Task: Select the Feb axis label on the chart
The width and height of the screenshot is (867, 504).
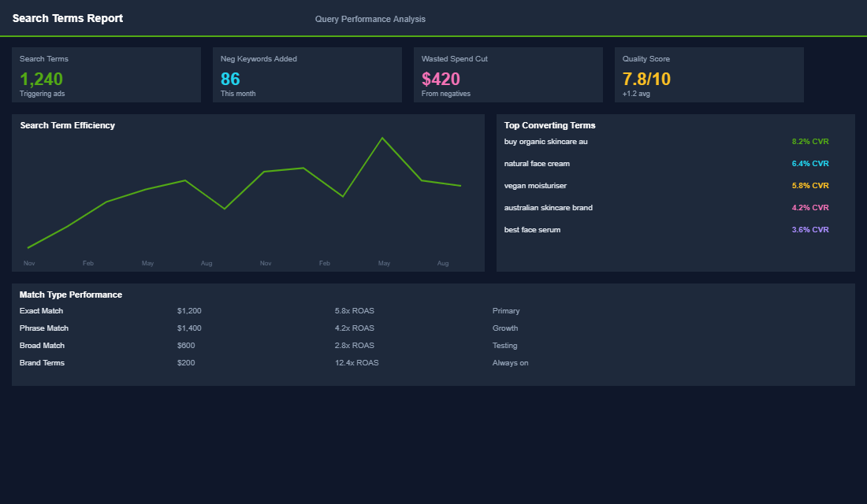Action: (87, 263)
